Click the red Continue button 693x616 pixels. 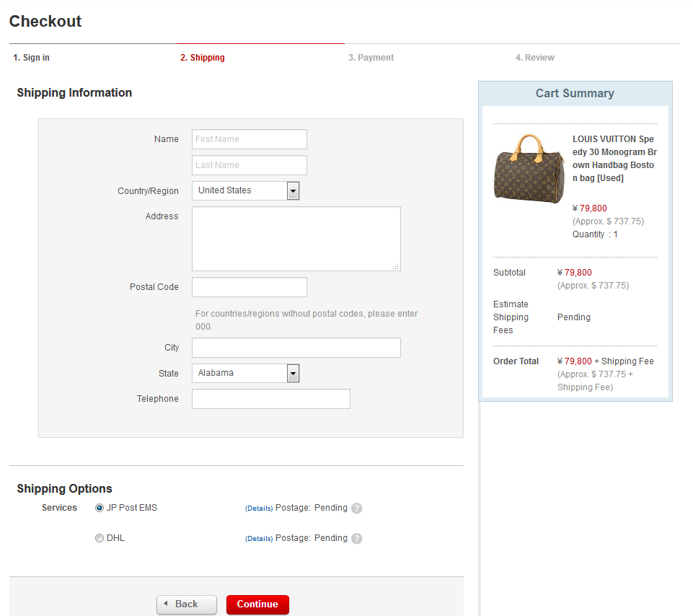[x=257, y=604]
